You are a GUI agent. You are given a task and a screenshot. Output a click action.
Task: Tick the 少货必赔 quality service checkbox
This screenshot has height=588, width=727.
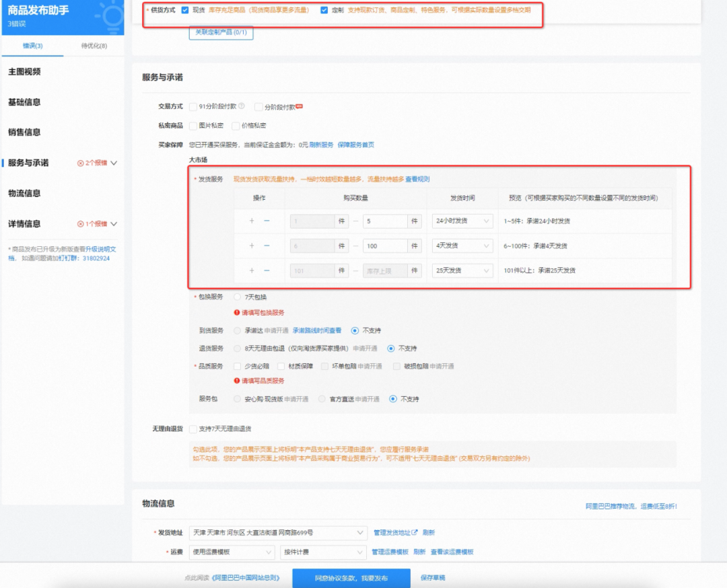(237, 366)
